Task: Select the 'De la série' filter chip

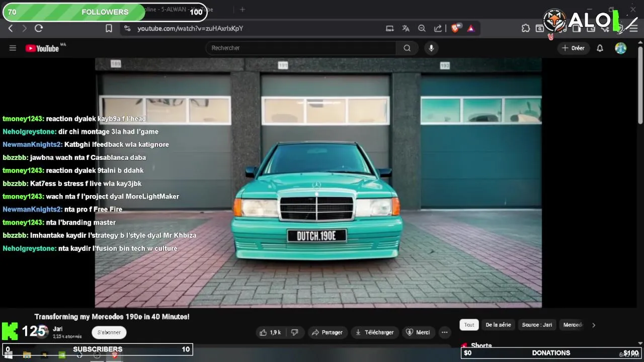Action: coord(498,325)
